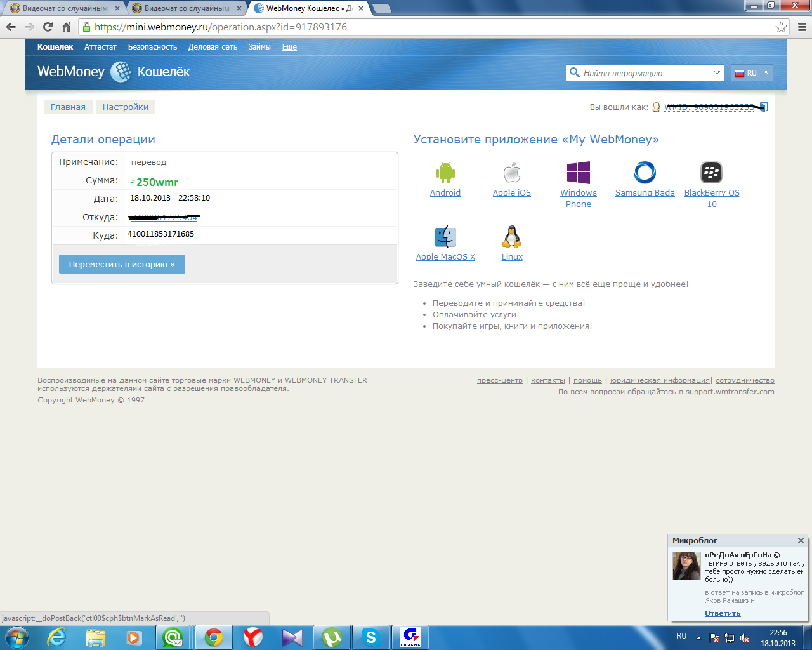
Task: Open the сотрудничество footer link
Action: [x=745, y=380]
